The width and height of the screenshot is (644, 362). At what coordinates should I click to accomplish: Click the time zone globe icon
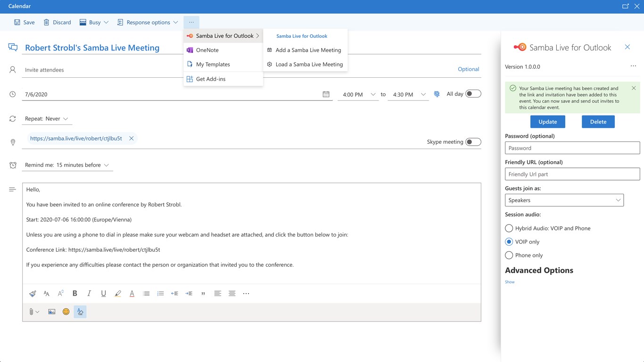[x=437, y=94]
